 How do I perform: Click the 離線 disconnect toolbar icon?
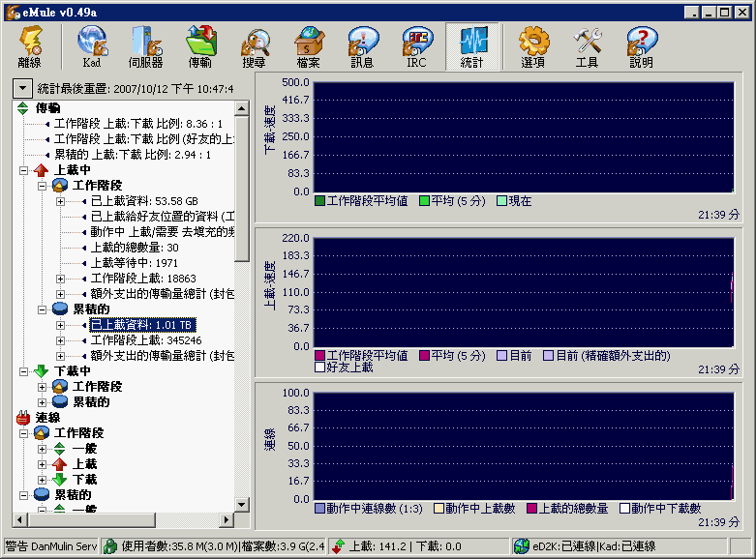[x=29, y=46]
